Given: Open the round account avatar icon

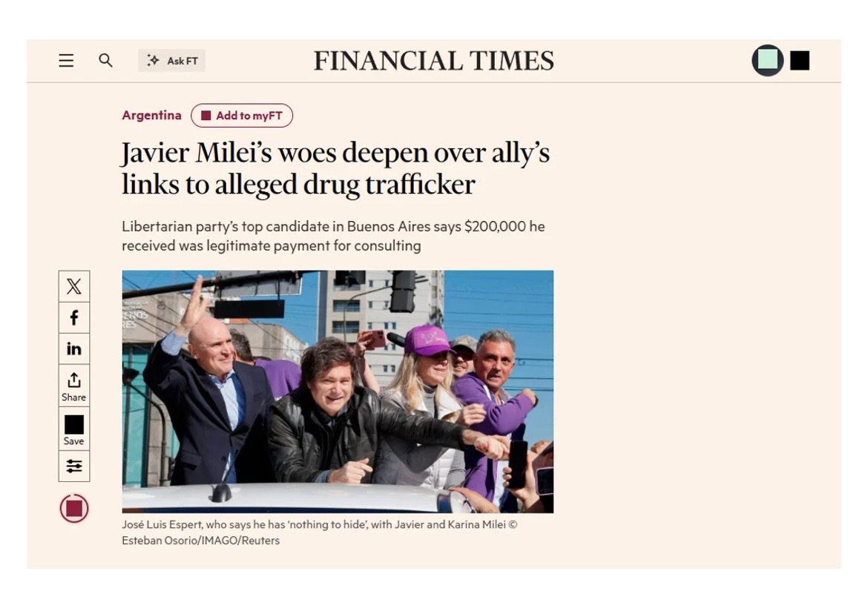Looking at the screenshot, I should point(768,60).
